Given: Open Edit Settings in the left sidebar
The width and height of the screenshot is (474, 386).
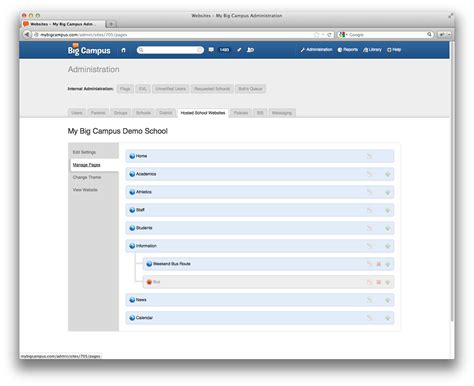Looking at the screenshot, I should click(84, 152).
